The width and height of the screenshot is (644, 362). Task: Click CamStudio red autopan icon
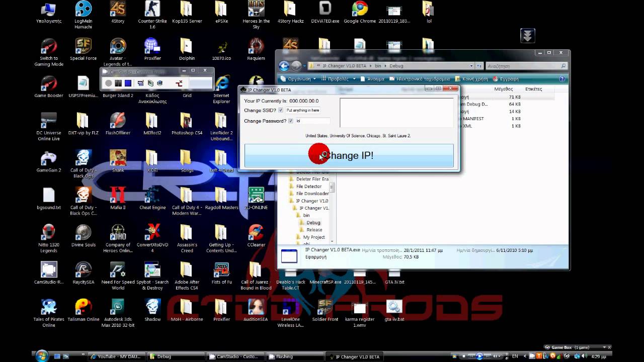click(x=179, y=83)
